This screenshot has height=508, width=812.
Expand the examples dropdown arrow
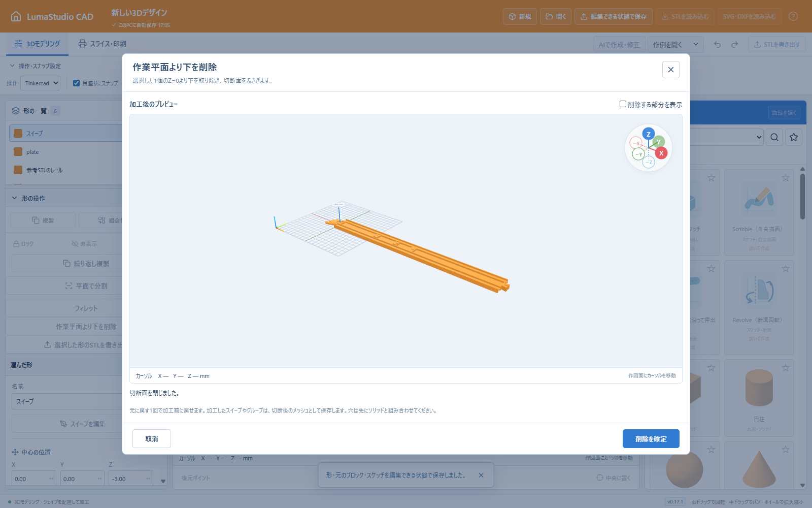click(x=696, y=45)
